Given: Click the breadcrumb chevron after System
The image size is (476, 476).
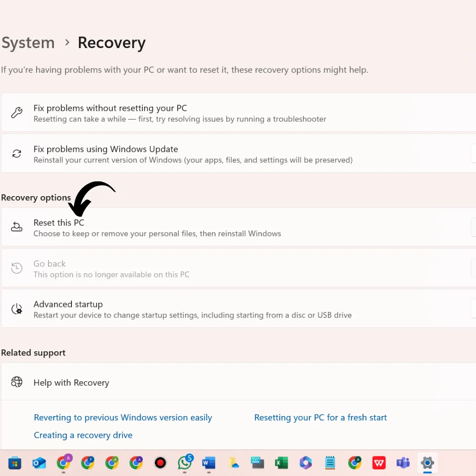Looking at the screenshot, I should 67,42.
